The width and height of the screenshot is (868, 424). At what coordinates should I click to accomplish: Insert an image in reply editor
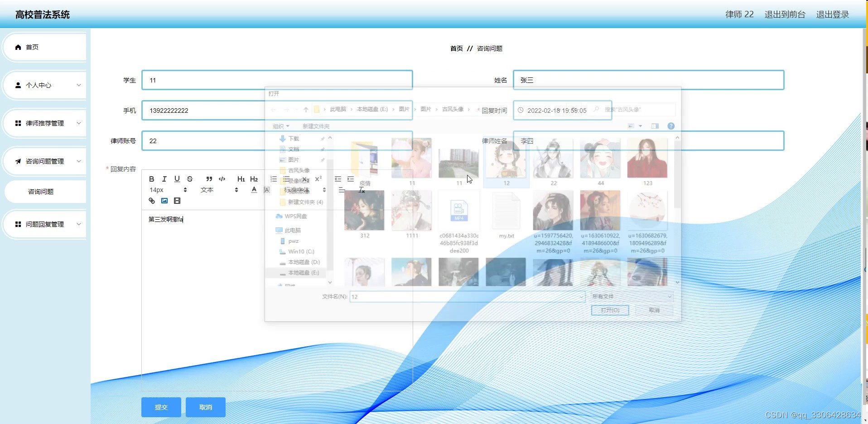tap(164, 201)
